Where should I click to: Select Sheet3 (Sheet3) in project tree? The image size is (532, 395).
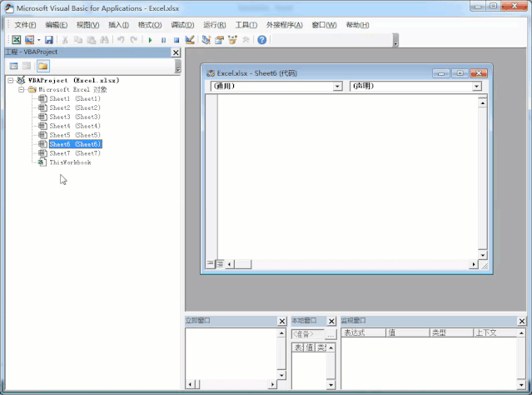tap(75, 117)
